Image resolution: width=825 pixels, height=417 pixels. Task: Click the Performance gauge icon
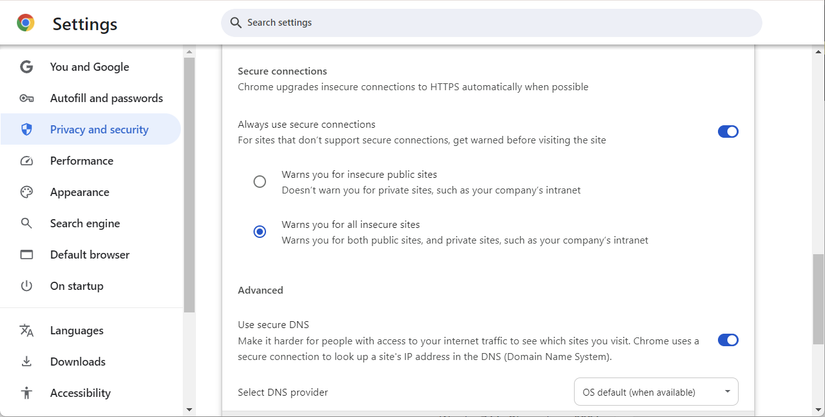[27, 161]
